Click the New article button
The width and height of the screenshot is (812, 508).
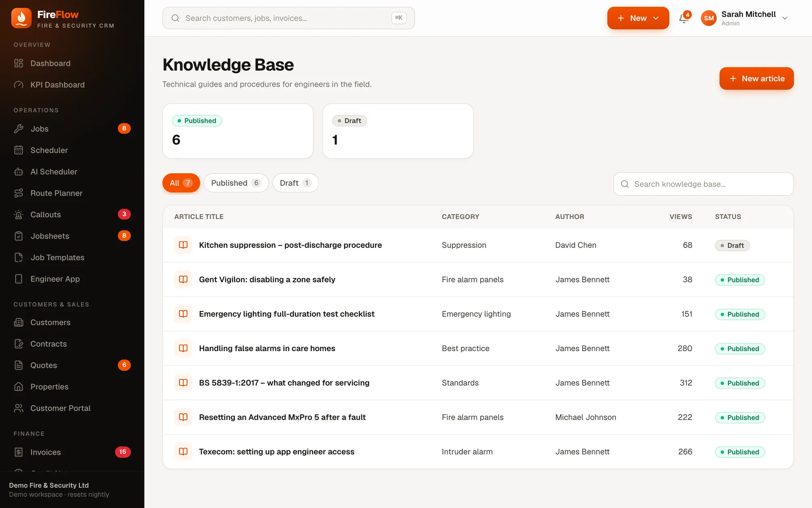(x=756, y=78)
